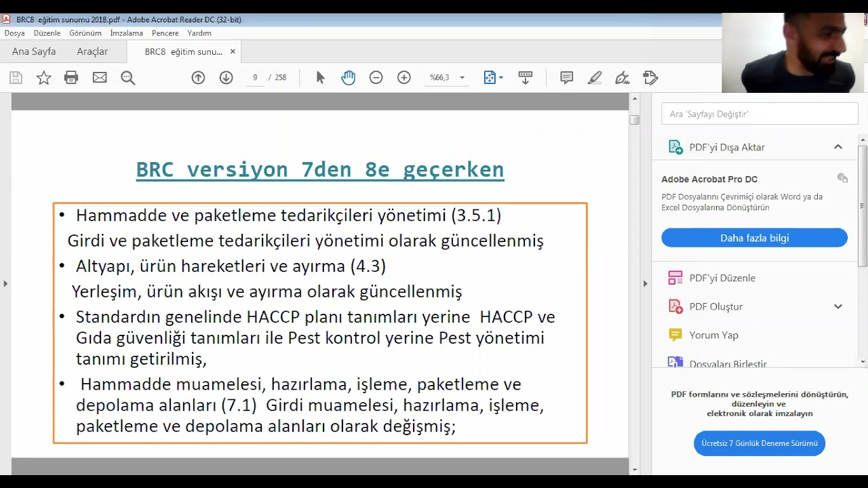
Task: Click the Adobe PDF icon in title bar
Action: 7,20
